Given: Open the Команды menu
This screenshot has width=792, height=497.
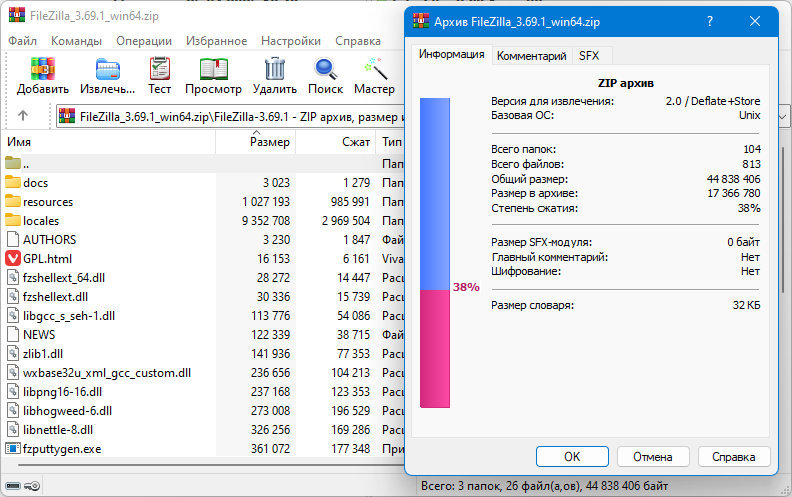Looking at the screenshot, I should [76, 41].
